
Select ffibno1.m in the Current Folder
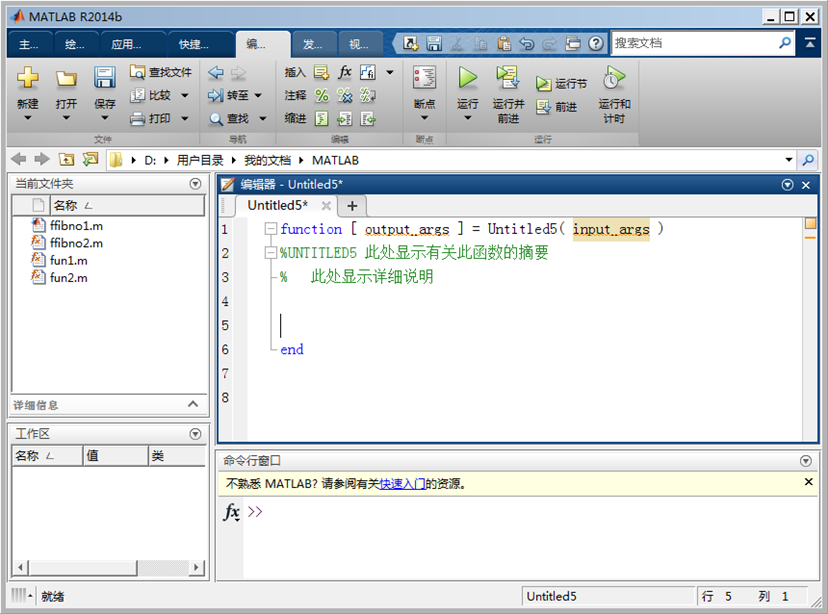[x=77, y=226]
